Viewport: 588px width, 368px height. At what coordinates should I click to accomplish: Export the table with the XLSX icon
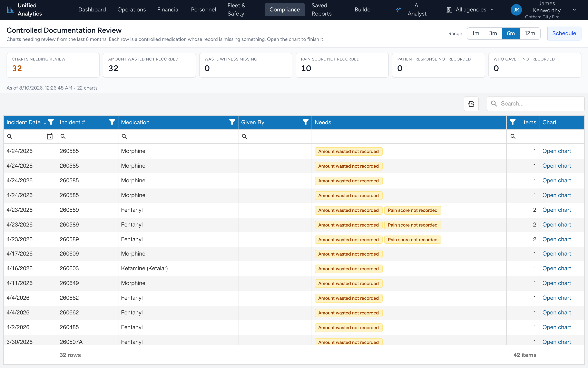coord(471,104)
